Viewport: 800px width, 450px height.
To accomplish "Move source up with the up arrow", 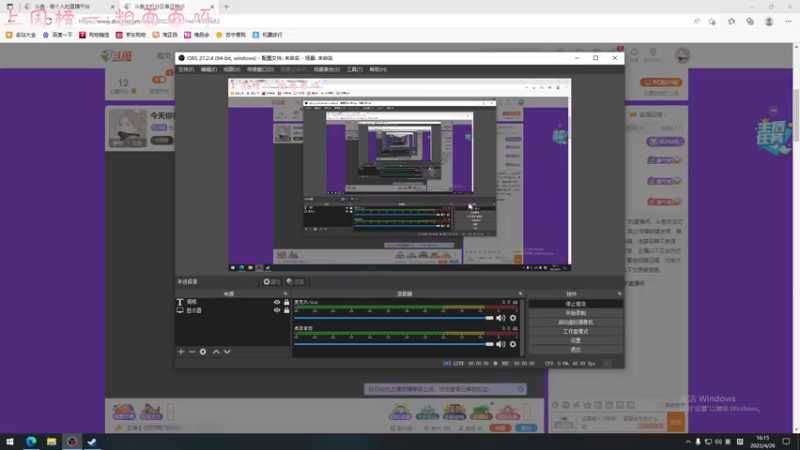I will [216, 352].
